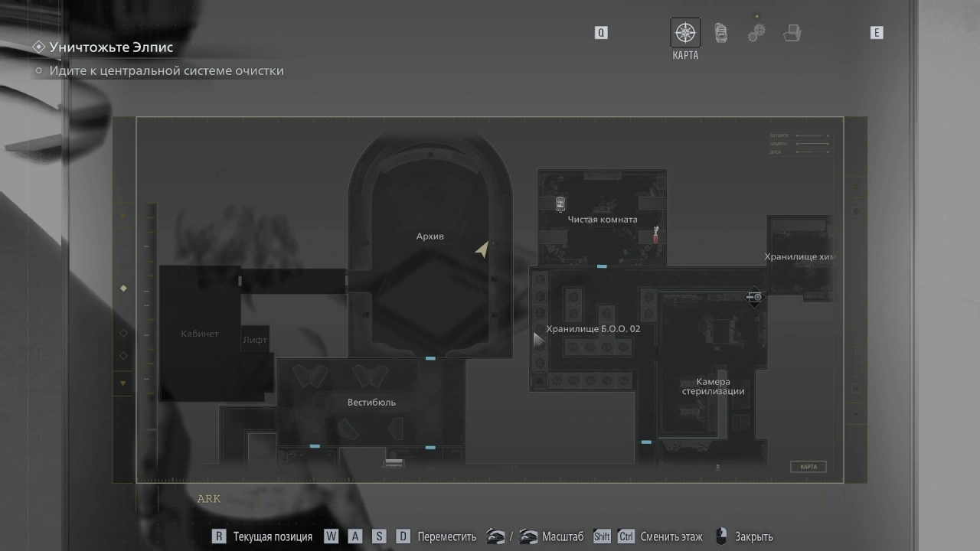Select the compass Map tab icon
This screenshot has height=551, width=980.
pos(685,33)
